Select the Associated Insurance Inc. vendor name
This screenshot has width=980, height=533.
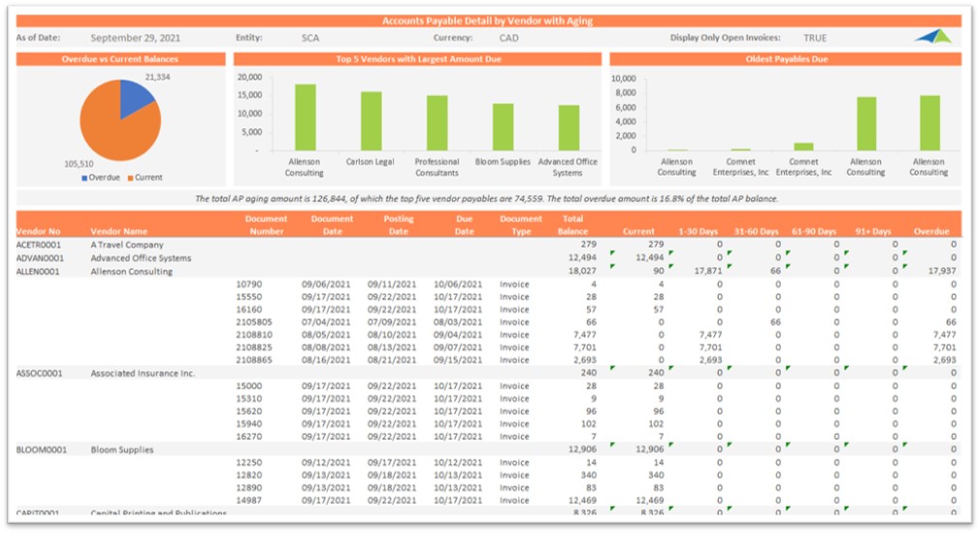(143, 373)
